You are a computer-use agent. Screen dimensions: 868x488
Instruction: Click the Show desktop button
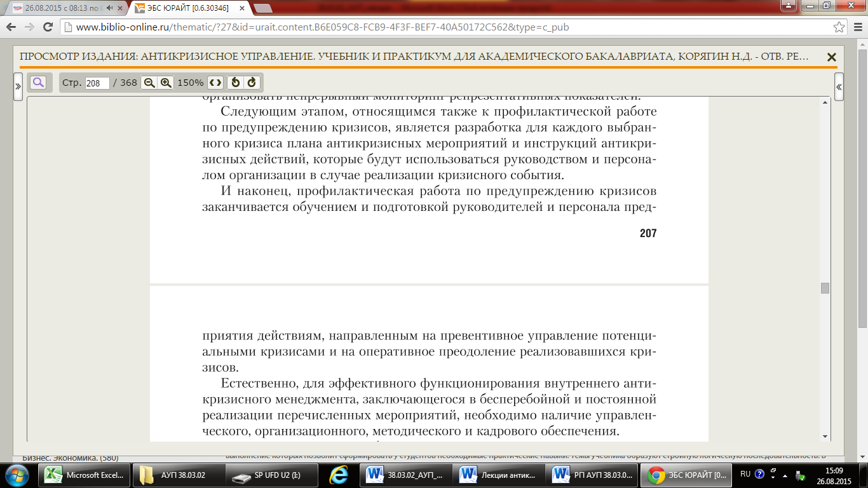point(863,475)
